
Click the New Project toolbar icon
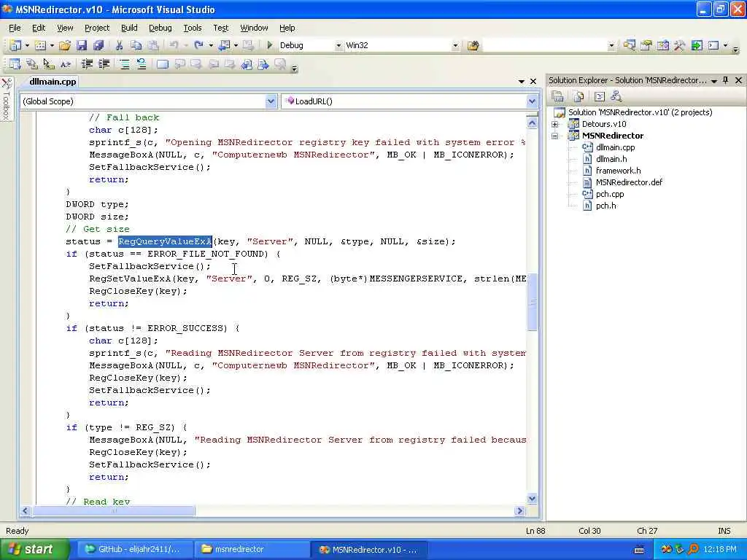pyautogui.click(x=15, y=45)
